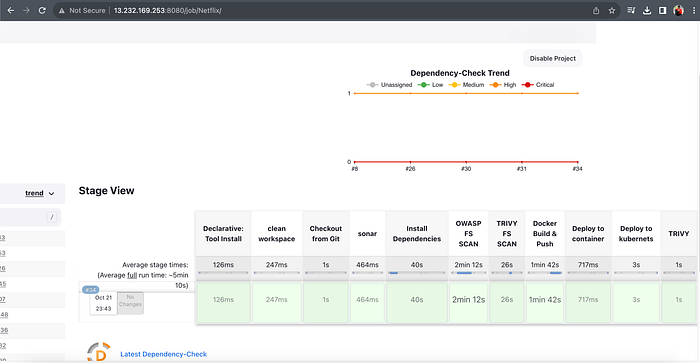The height and width of the screenshot is (363, 700).
Task: Select chart data point at build #8
Action: tap(354, 162)
